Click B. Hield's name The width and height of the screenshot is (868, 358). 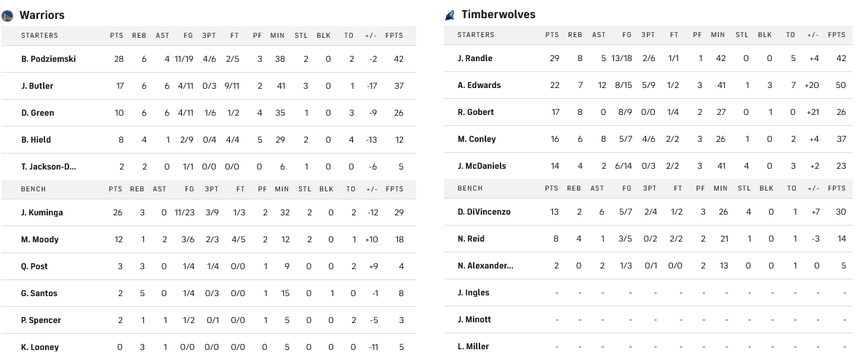[36, 140]
